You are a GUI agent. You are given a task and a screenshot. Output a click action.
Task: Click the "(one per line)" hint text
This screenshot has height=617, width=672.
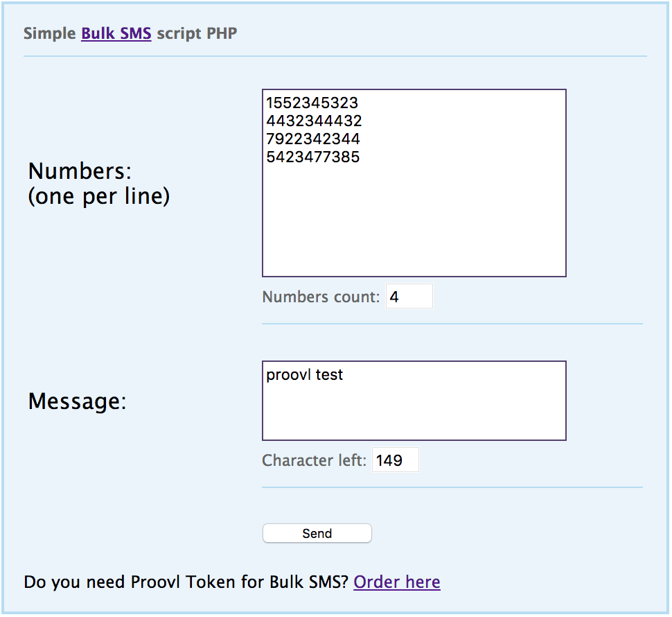98,196
